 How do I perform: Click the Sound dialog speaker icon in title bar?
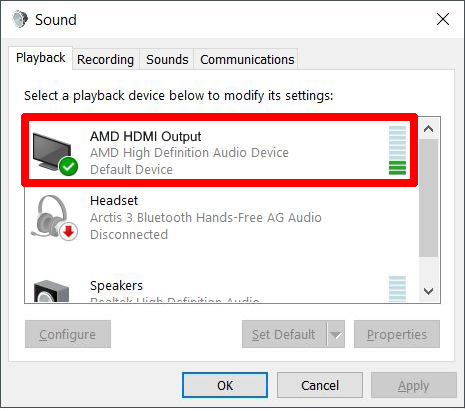click(x=20, y=19)
